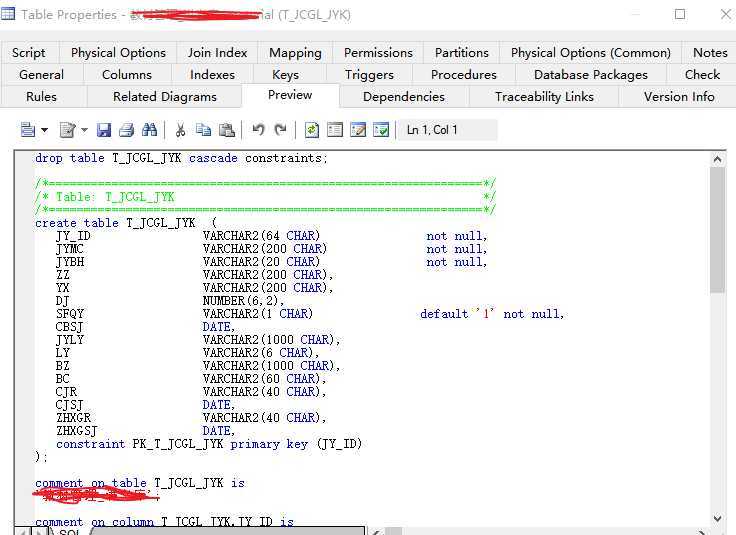736x535 pixels.
Task: Open the Indexes tab
Action: [x=212, y=75]
